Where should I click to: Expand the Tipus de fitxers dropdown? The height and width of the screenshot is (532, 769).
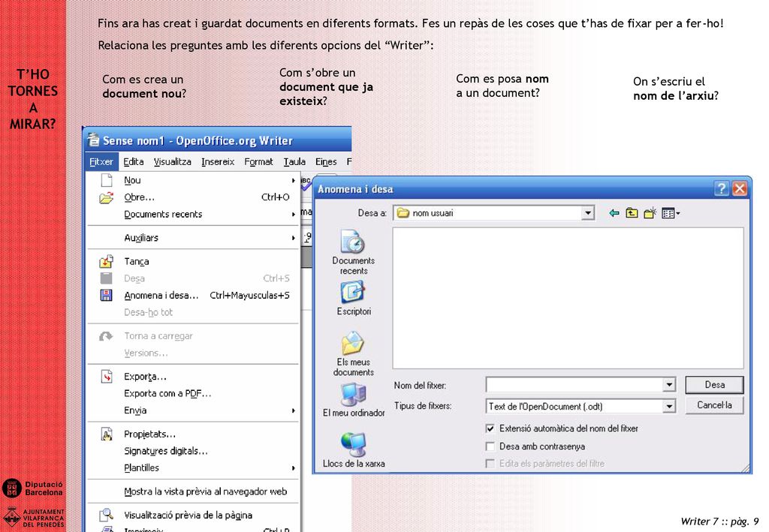[x=669, y=406]
